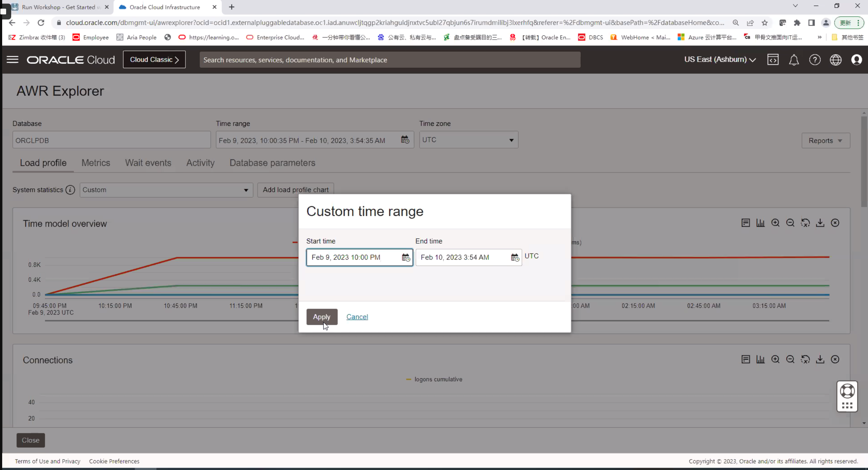Viewport: 868px width, 470px height.
Task: Switch to the Wait events tab
Action: pyautogui.click(x=148, y=163)
